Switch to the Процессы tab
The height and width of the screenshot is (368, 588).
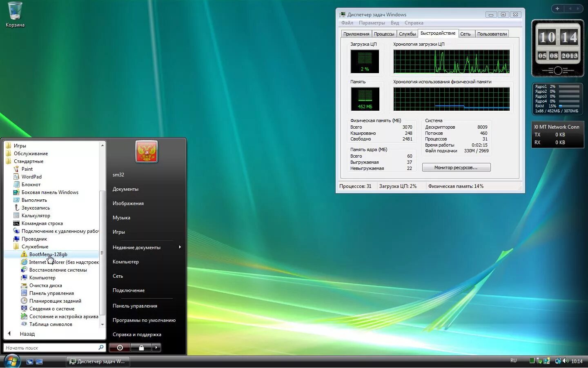[x=384, y=34]
